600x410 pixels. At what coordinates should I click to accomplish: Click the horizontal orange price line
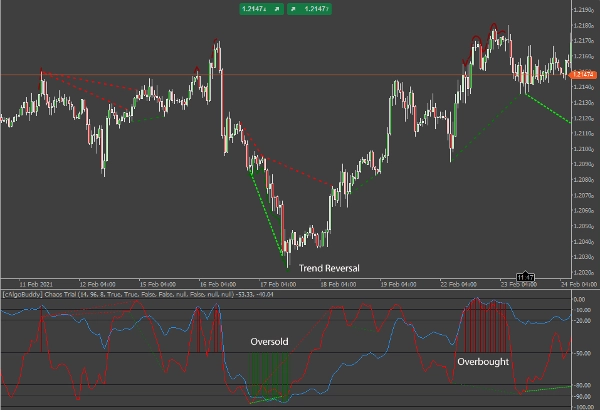pyautogui.click(x=300, y=75)
